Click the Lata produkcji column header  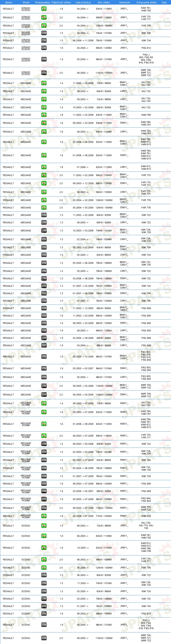pos(83,2)
